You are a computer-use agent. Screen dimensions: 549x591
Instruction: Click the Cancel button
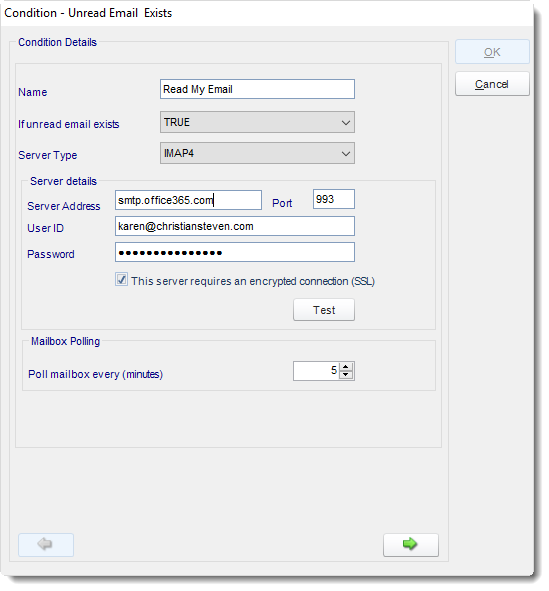(492, 84)
